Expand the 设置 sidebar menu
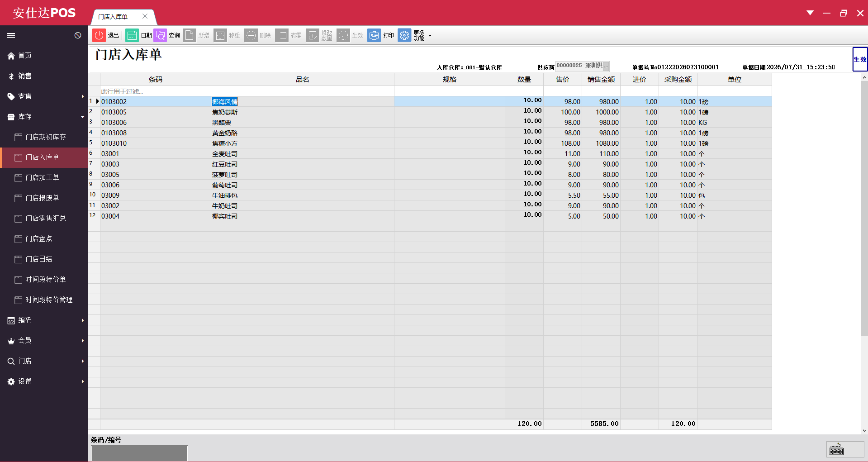The image size is (868, 462). point(44,381)
